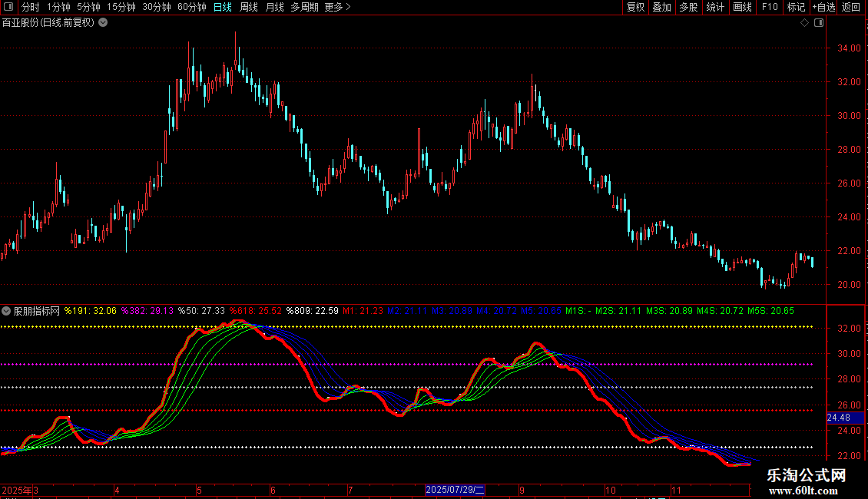Viewport: 868px width, 499px height.
Task: Open the 标记 mark tool
Action: 796,8
